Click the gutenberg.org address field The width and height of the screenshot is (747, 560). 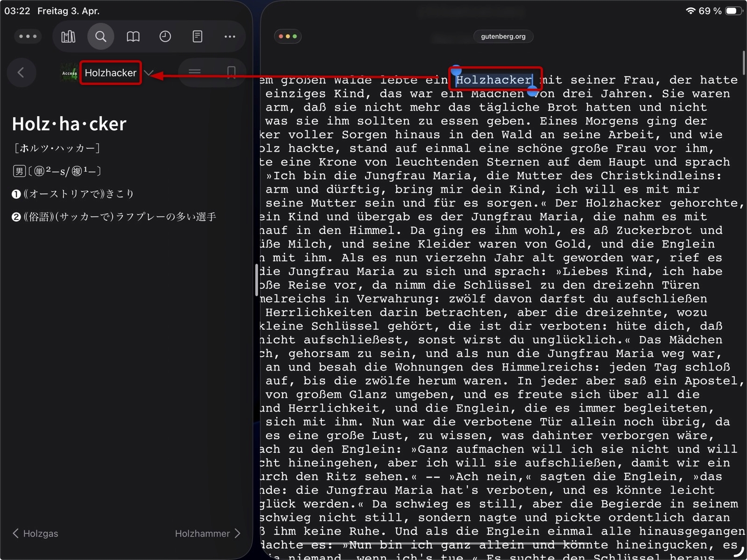point(503,36)
